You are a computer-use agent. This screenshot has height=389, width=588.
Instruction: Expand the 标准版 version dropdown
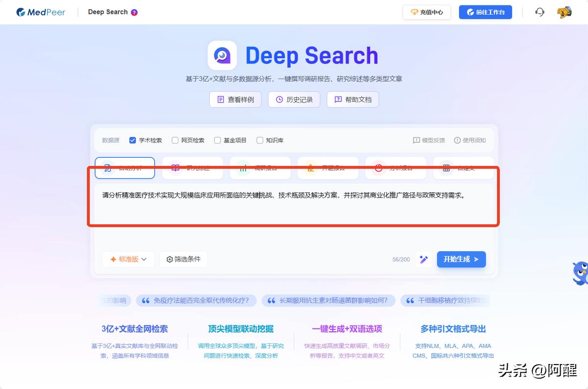(128, 259)
